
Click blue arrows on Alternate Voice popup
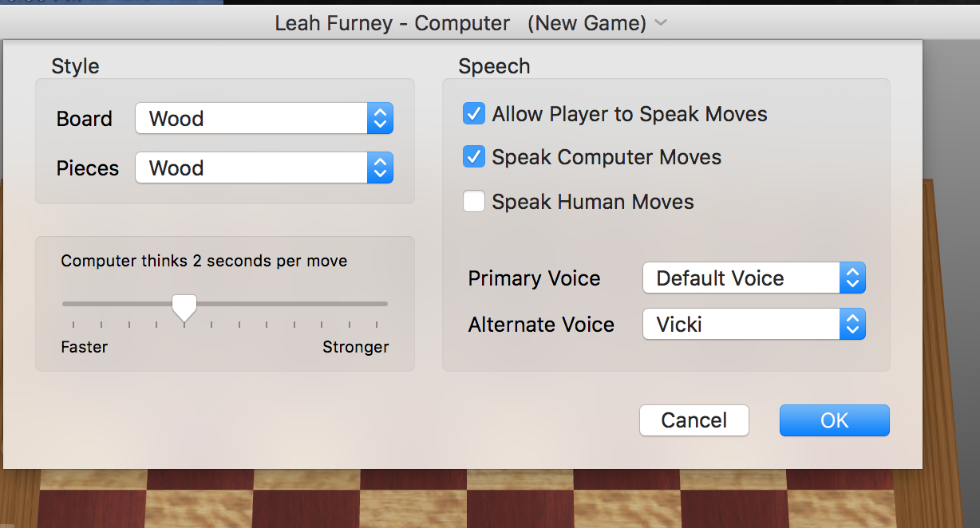point(852,325)
